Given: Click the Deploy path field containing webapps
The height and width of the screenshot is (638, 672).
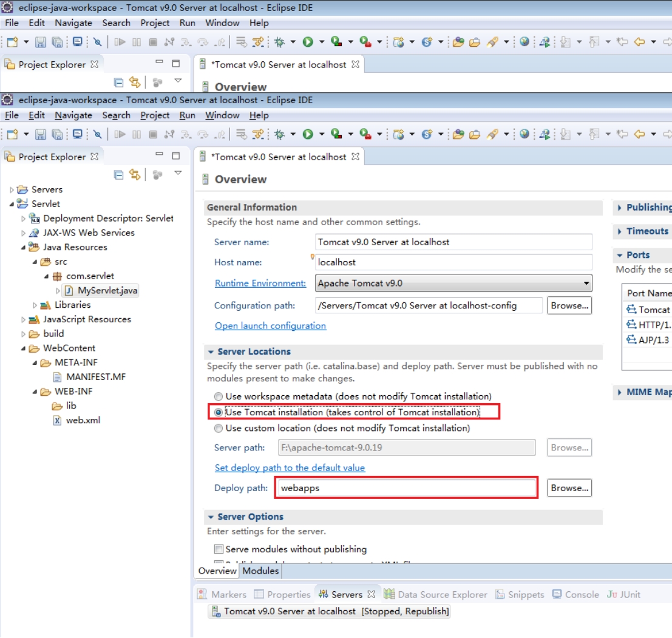Looking at the screenshot, I should (x=406, y=488).
